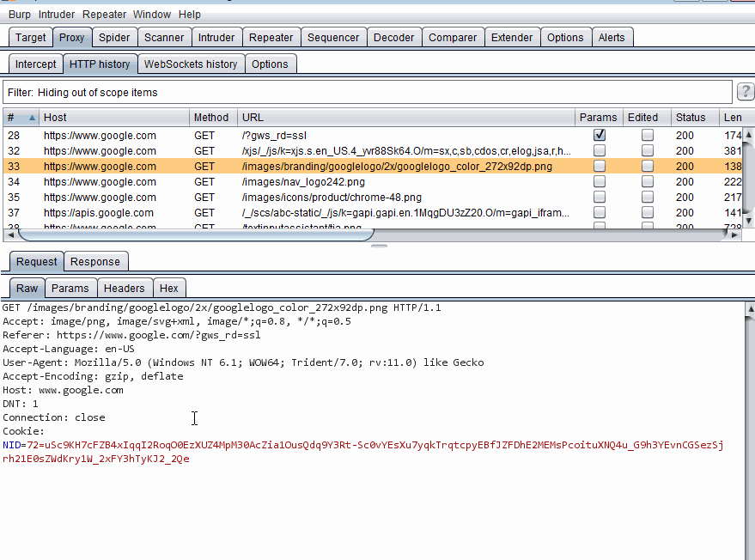Click the history table scroll-down arrow

click(x=748, y=222)
